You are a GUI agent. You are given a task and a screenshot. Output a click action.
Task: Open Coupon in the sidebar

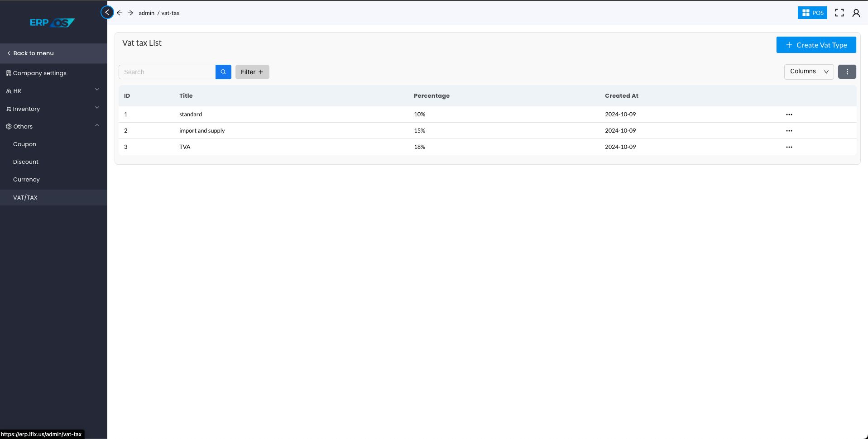24,144
